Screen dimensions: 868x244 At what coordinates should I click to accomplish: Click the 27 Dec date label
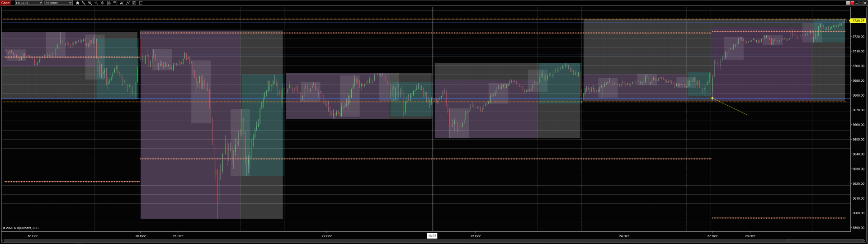712,236
